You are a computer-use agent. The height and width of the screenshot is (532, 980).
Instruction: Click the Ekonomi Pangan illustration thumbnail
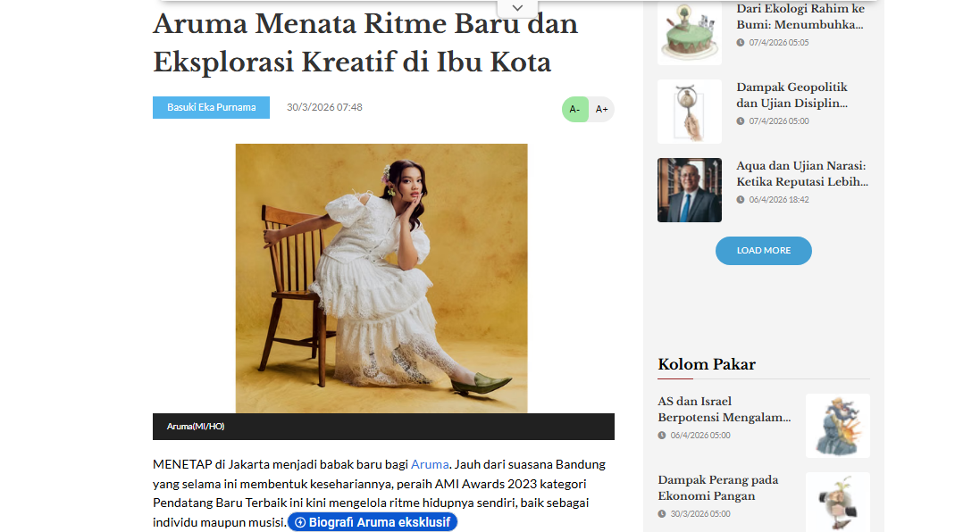(x=837, y=502)
